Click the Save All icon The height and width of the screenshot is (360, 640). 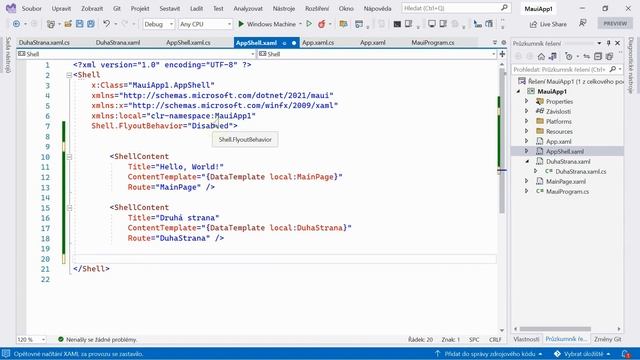coord(91,24)
